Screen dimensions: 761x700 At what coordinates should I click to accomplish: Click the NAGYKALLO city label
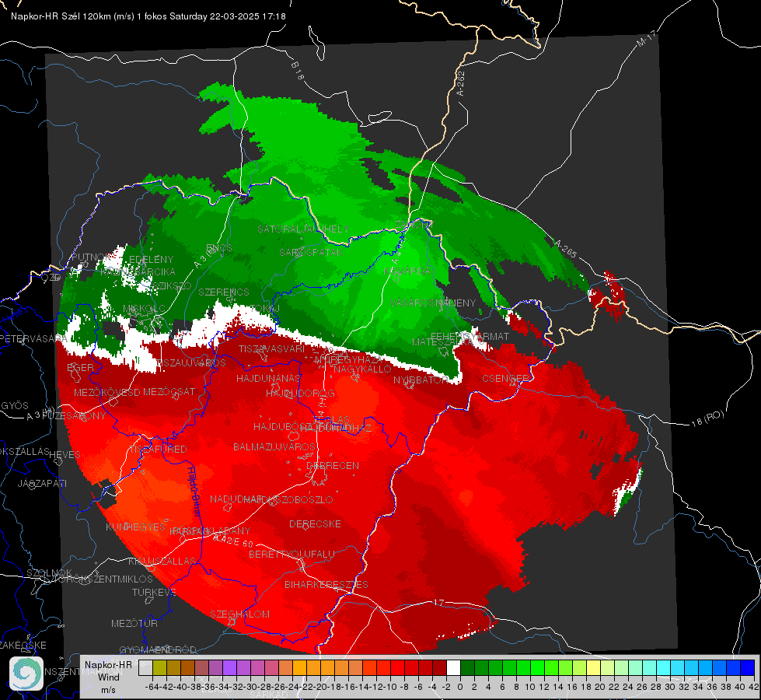tap(362, 369)
